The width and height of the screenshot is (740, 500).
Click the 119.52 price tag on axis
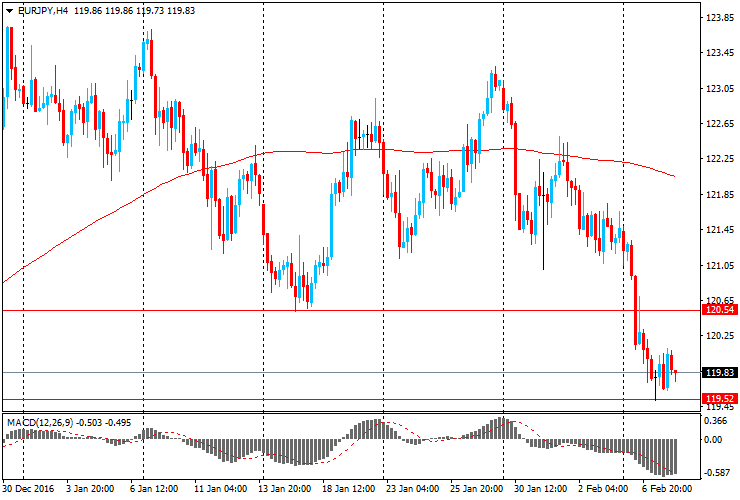point(720,399)
